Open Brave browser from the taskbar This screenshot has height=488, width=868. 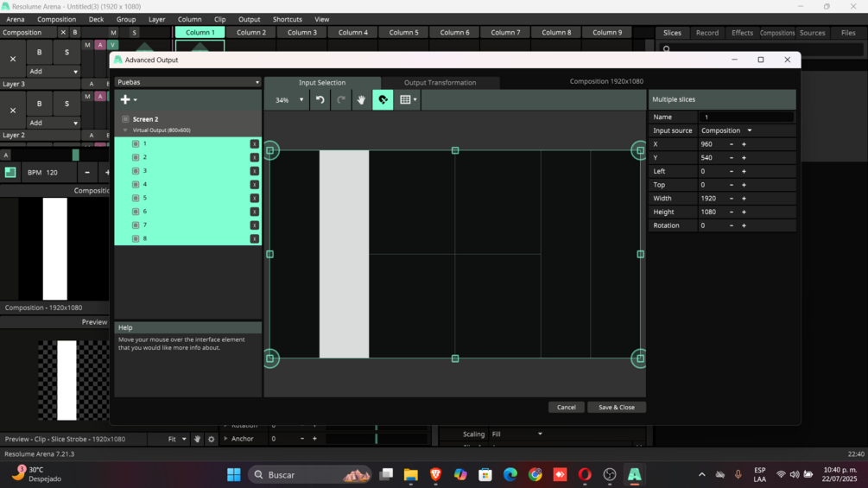click(x=435, y=475)
